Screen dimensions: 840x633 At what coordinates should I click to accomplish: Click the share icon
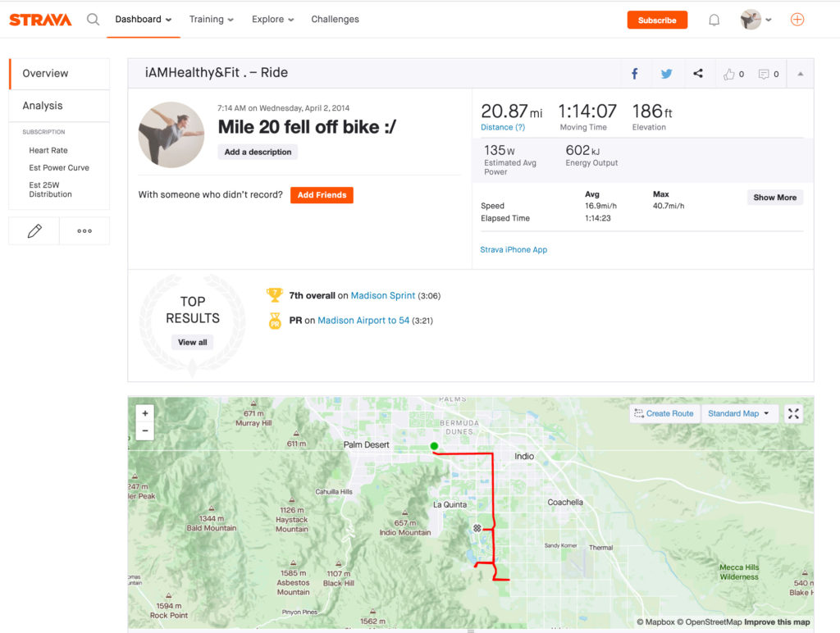(x=698, y=74)
